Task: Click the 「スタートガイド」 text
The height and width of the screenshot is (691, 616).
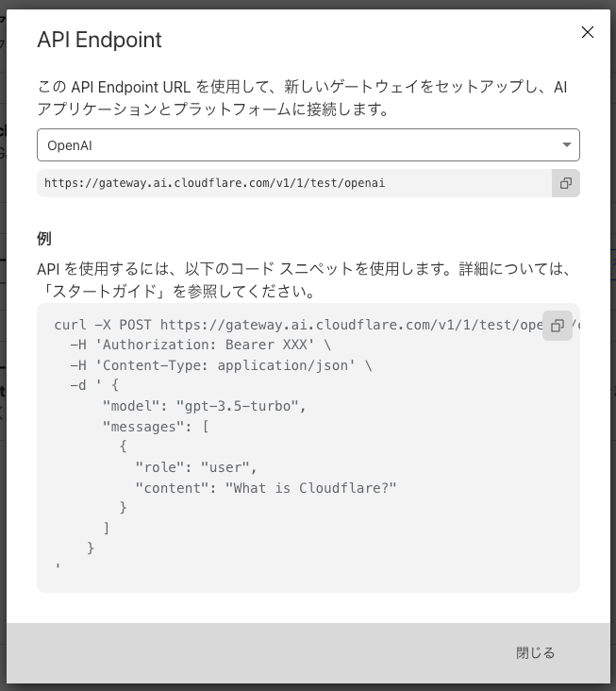Action: (x=104, y=292)
